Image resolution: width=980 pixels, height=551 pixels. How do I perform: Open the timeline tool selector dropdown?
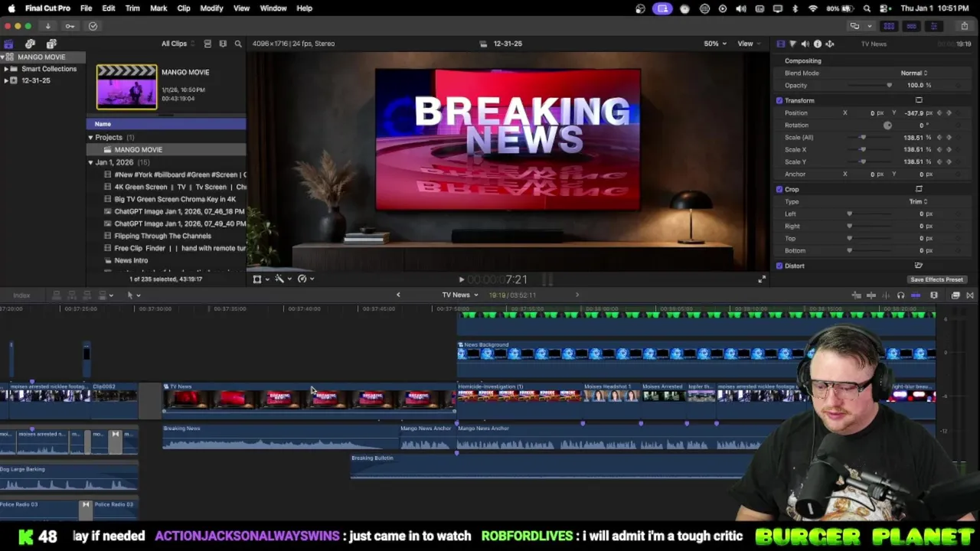(133, 295)
